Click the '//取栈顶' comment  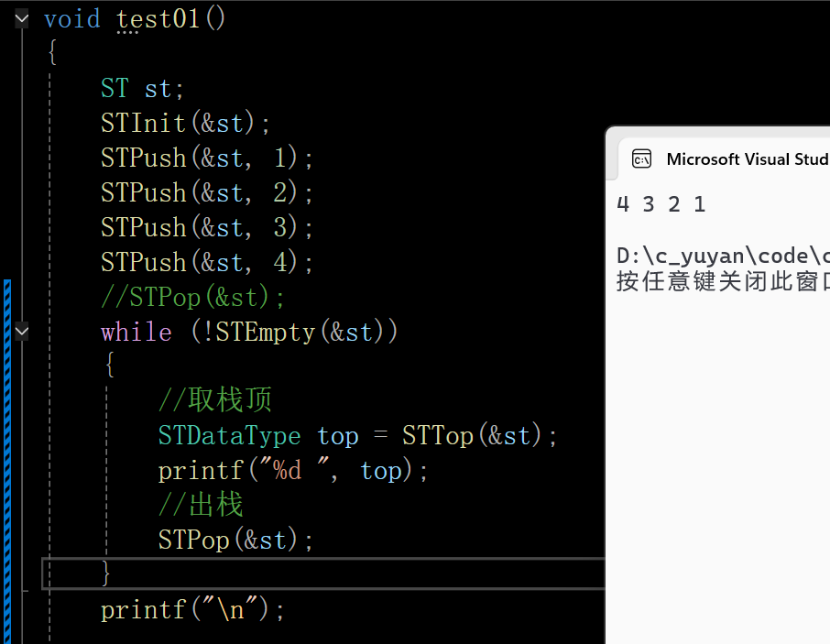(x=215, y=399)
